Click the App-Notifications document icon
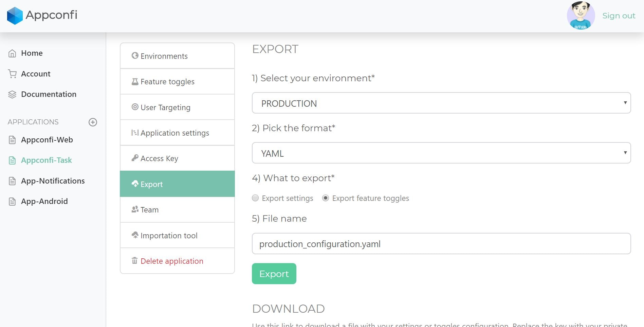 tap(12, 181)
